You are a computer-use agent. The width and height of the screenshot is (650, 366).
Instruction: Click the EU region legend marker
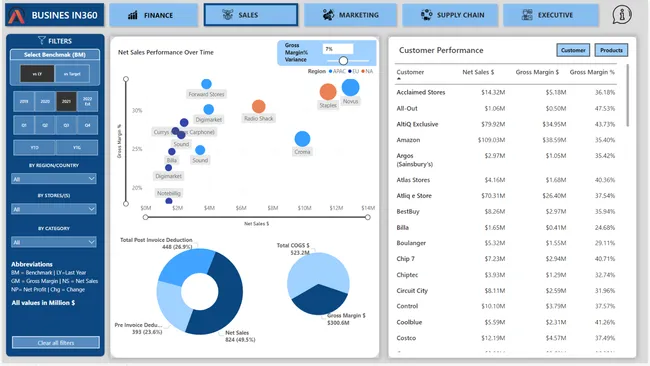350,71
